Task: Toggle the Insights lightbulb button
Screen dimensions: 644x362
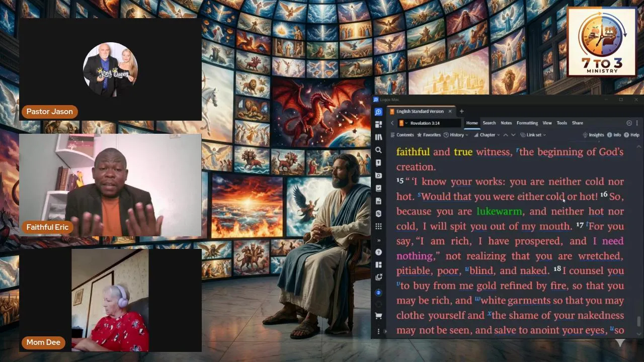Action: click(x=593, y=135)
